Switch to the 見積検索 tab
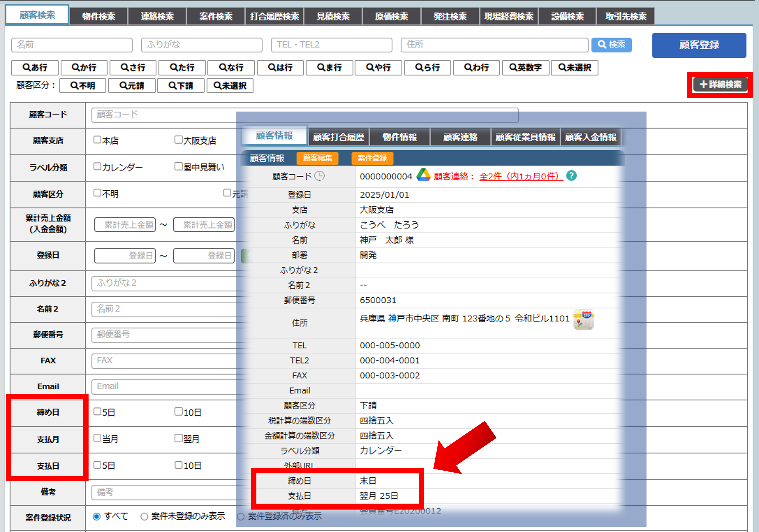The image size is (759, 532). point(333,16)
